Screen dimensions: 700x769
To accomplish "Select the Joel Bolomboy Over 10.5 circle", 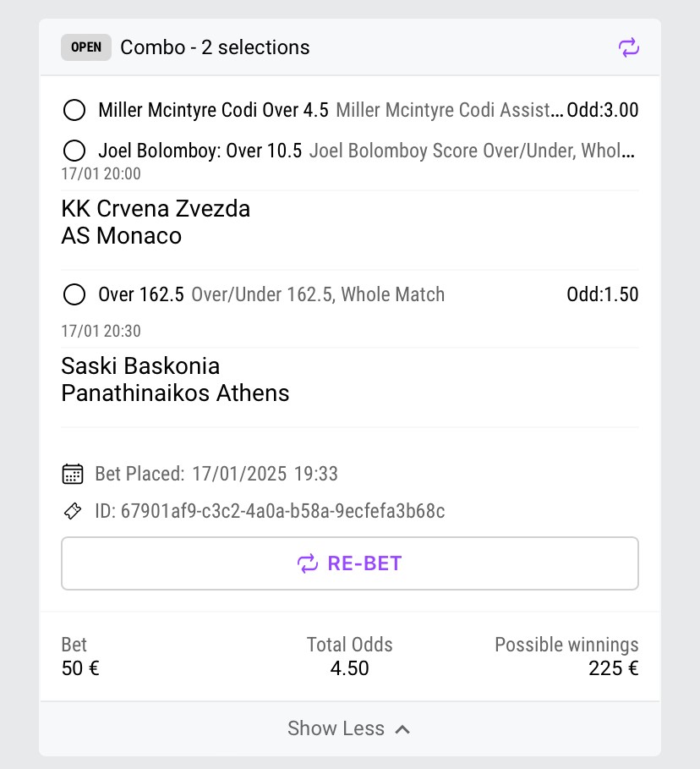I will [x=74, y=151].
